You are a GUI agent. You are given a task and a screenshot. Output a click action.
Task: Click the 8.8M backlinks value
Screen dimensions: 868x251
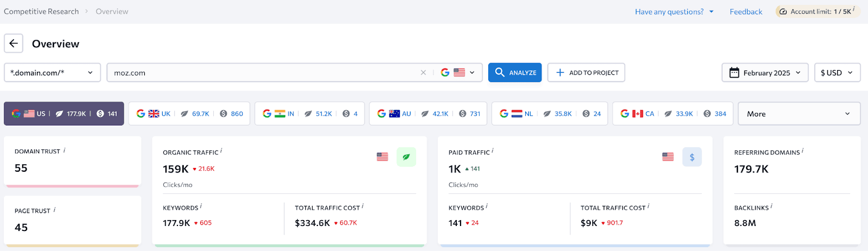tap(745, 223)
